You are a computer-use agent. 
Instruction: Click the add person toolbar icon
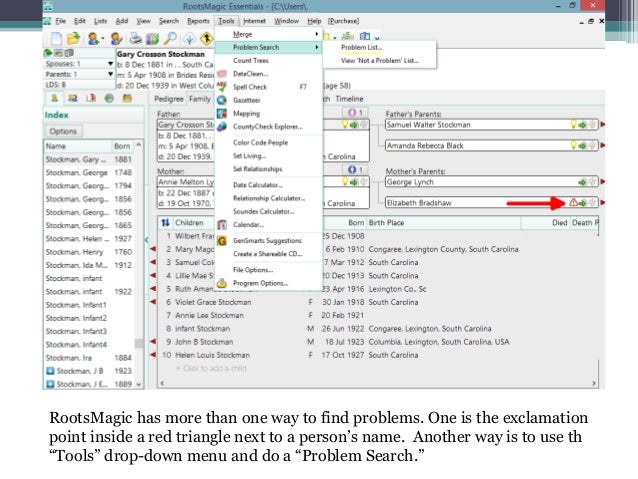pos(93,38)
